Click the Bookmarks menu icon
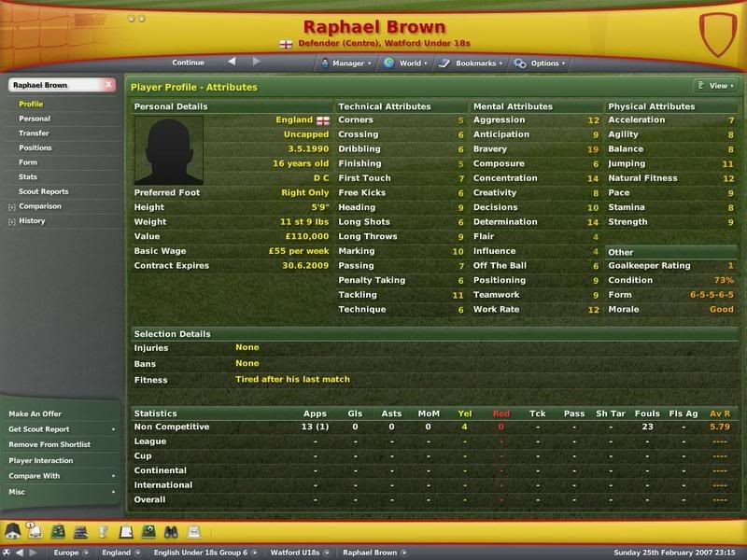 (x=444, y=63)
